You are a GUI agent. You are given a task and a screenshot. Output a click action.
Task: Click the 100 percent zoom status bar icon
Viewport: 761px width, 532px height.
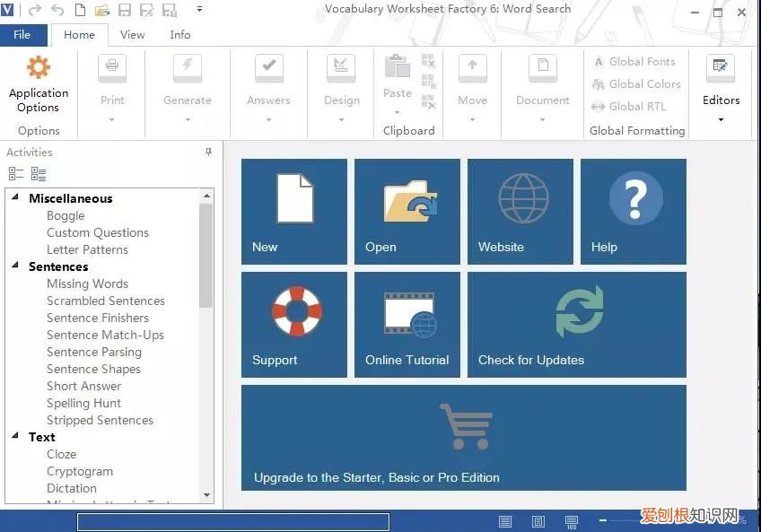pos(572,522)
